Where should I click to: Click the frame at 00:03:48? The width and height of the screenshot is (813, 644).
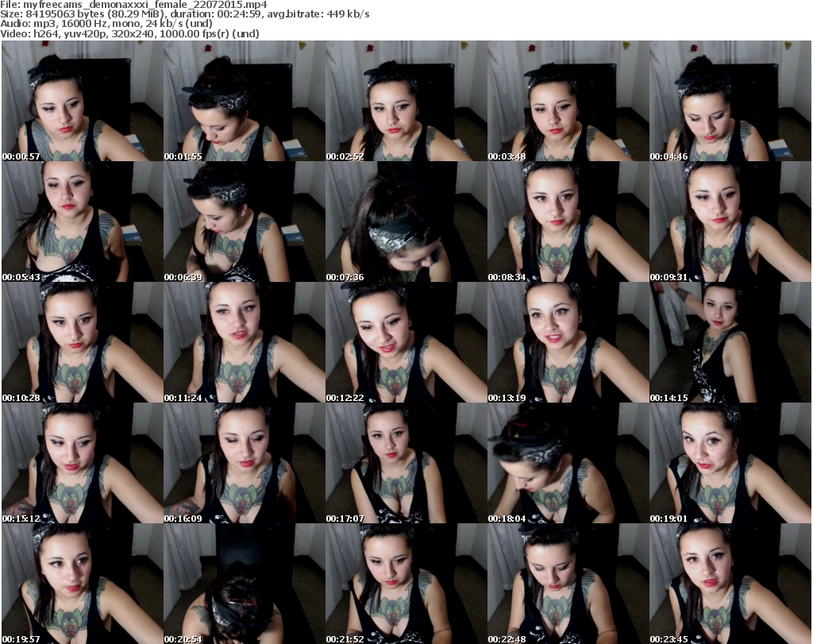[568, 101]
